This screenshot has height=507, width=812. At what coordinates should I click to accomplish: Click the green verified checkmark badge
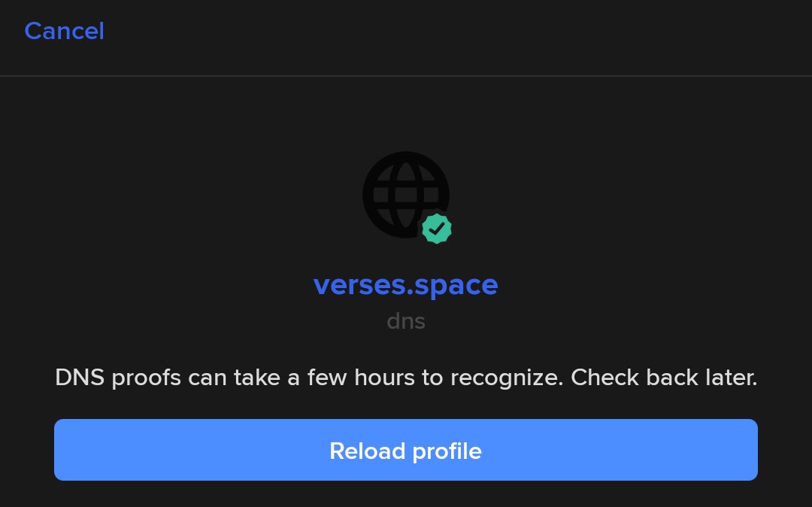[x=437, y=229]
